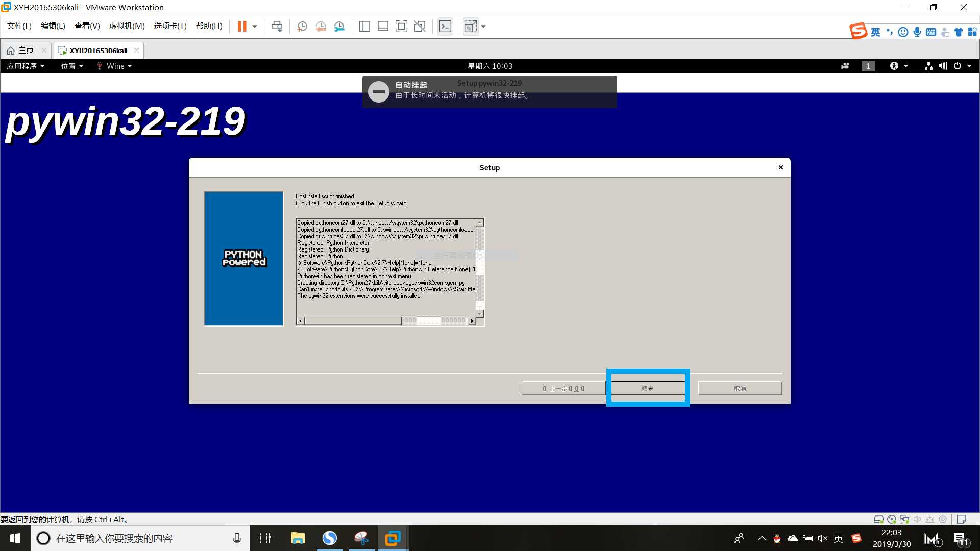
Task: Open the stretch mode dropdown arrow
Action: [x=483, y=26]
